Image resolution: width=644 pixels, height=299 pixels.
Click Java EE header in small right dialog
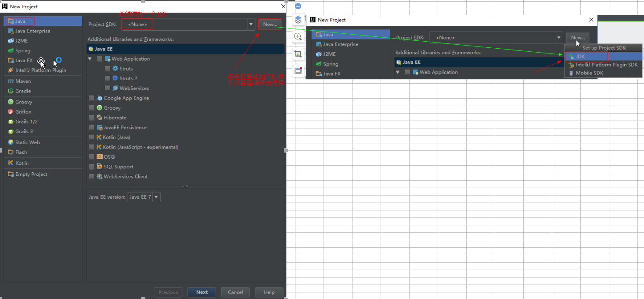479,62
